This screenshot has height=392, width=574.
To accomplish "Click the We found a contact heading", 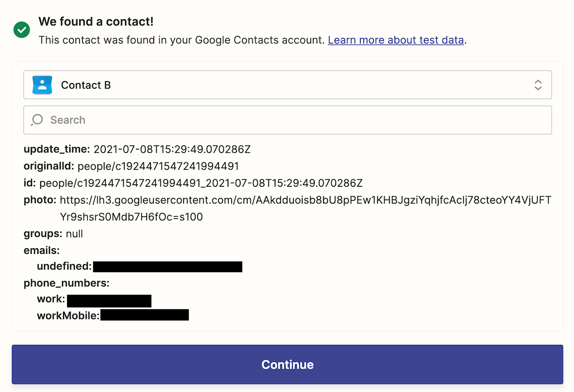I will (x=96, y=22).
